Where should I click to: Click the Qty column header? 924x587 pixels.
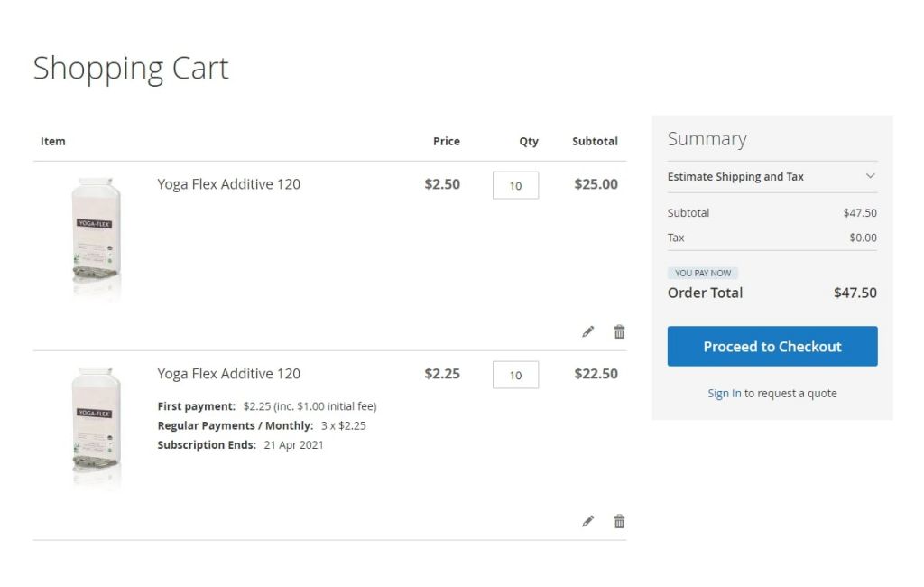pos(529,141)
